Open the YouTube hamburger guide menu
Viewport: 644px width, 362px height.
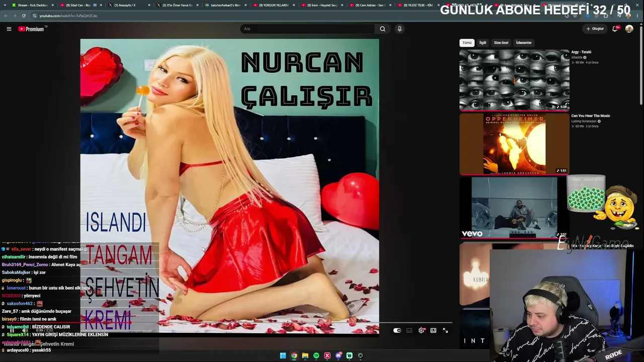click(x=9, y=29)
